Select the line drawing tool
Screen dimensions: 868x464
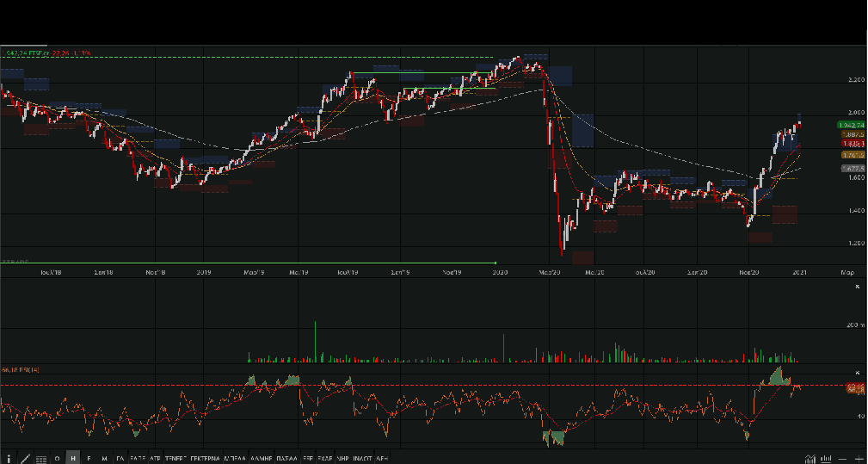coord(25,458)
